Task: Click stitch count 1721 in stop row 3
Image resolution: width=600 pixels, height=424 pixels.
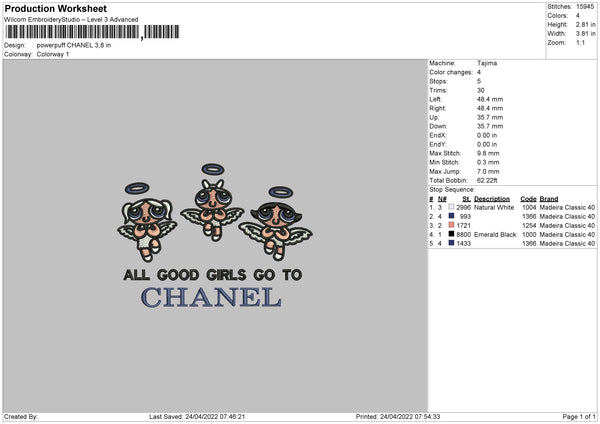Action: coord(463,225)
